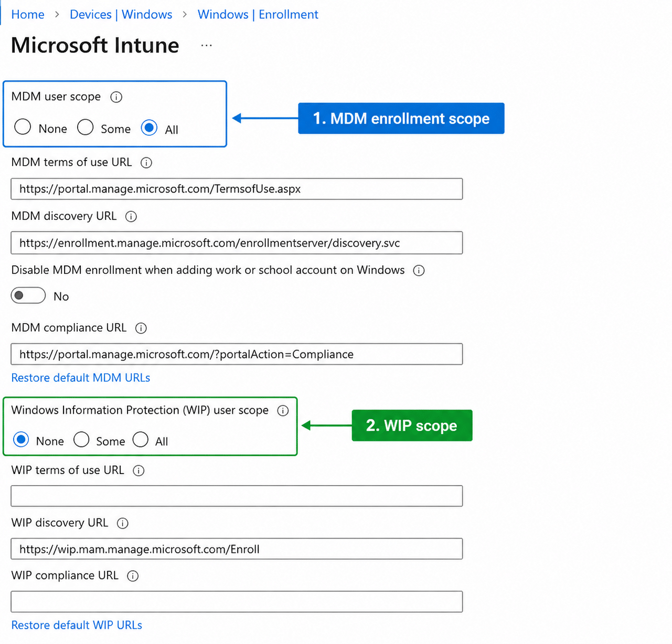The width and height of the screenshot is (672, 644).
Task: Click info icon for Disable MDM enrollment setting
Action: pos(419,271)
